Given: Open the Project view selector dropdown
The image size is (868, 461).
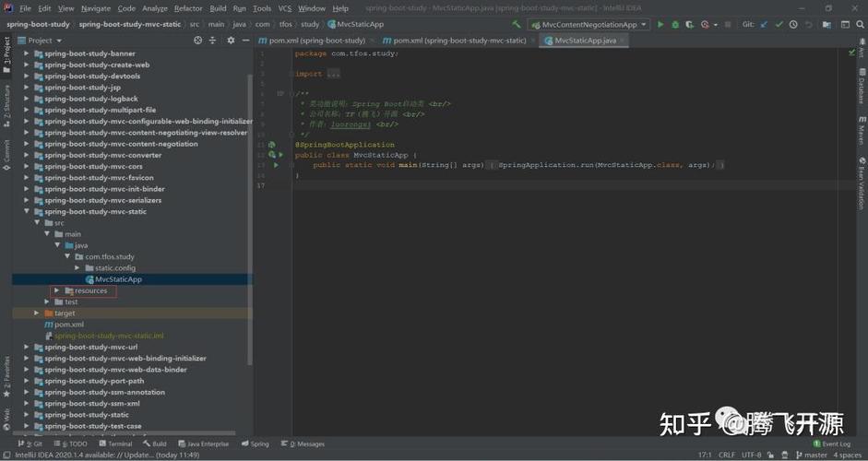Looking at the screenshot, I should tap(40, 41).
